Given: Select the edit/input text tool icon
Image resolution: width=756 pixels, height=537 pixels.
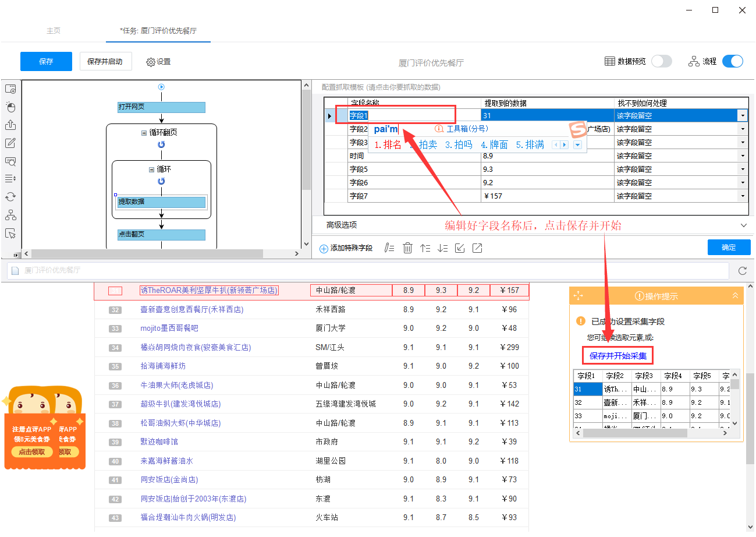Looking at the screenshot, I should [x=10, y=143].
